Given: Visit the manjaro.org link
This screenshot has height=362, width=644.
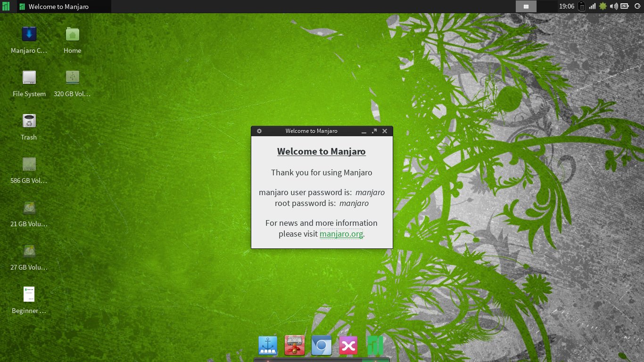Looking at the screenshot, I should tap(341, 234).
